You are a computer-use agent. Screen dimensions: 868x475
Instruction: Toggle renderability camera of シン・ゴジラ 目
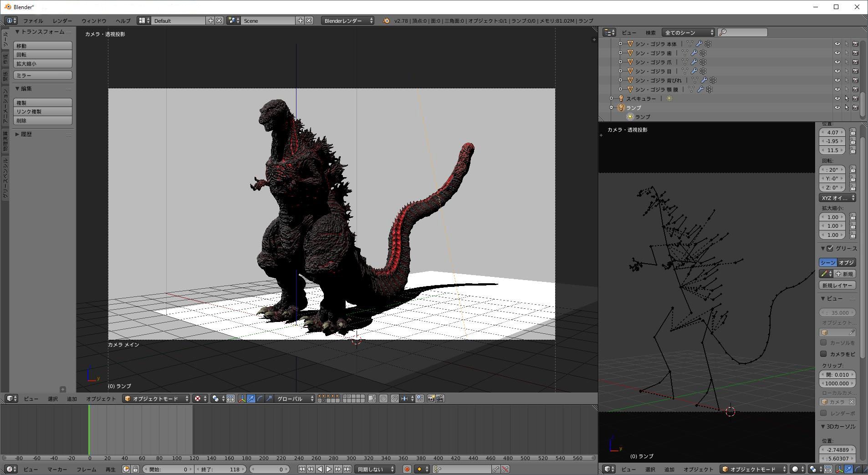[855, 72]
